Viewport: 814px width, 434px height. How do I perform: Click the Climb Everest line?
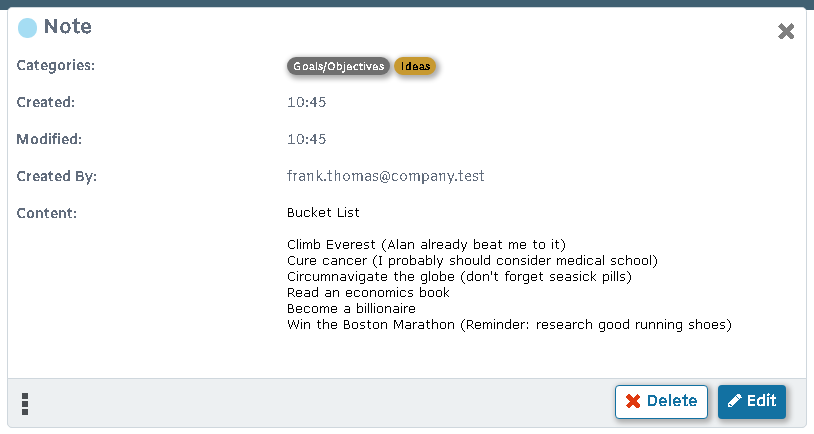point(426,245)
